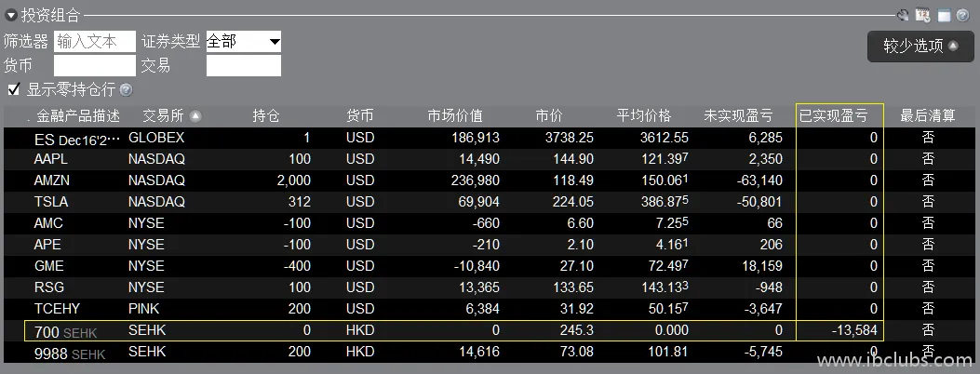Sort by the 未实现盈亏 column header

[738, 116]
